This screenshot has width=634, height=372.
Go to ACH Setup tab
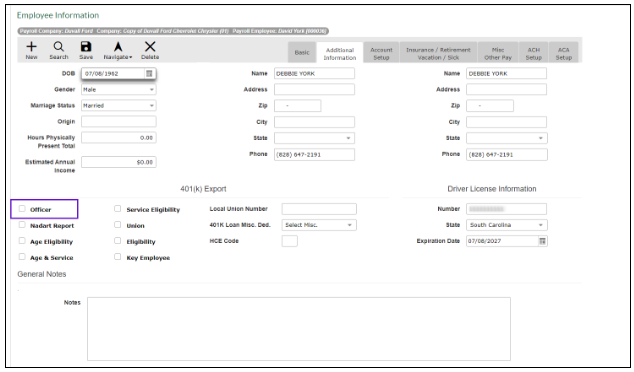point(534,53)
